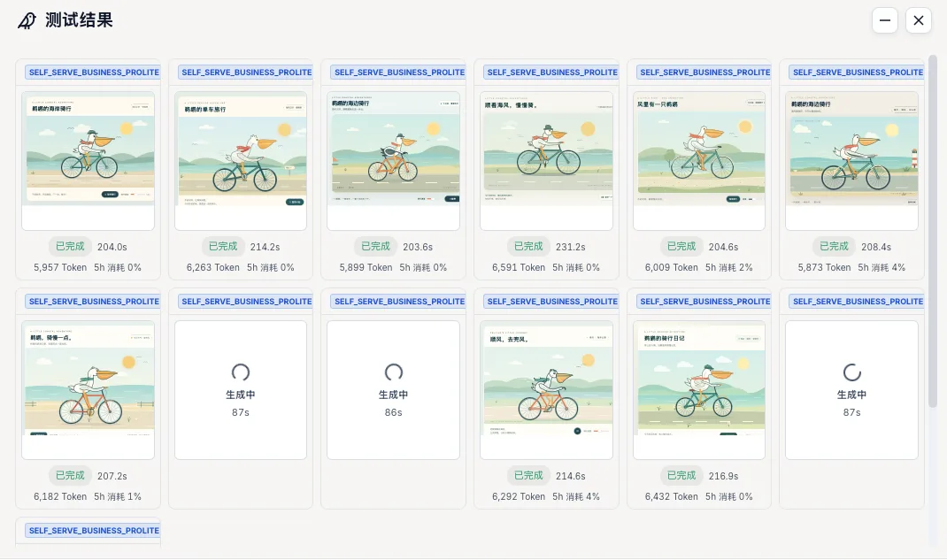Click the vertical scrollbar of the results grid
The width and height of the screenshot is (947, 560).
coord(933,231)
